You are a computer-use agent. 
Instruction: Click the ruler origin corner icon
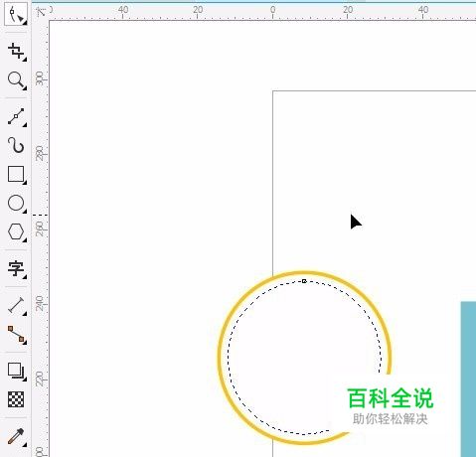[41, 12]
